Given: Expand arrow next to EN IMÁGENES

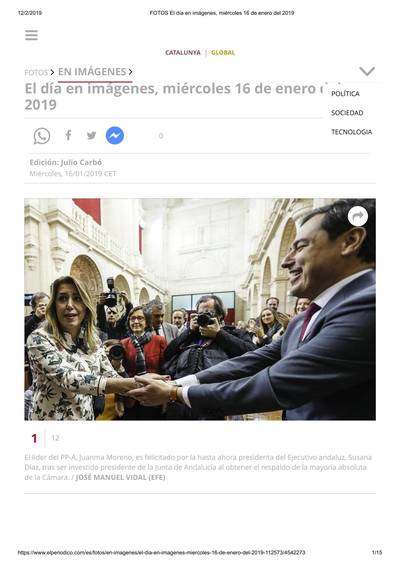Looking at the screenshot, I should [130, 72].
